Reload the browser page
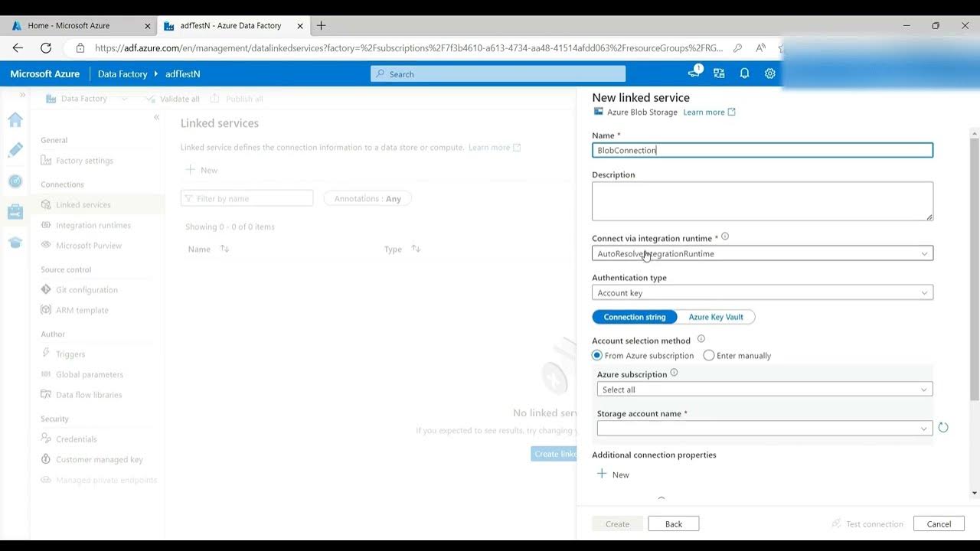The width and height of the screenshot is (980, 551). coord(46,47)
